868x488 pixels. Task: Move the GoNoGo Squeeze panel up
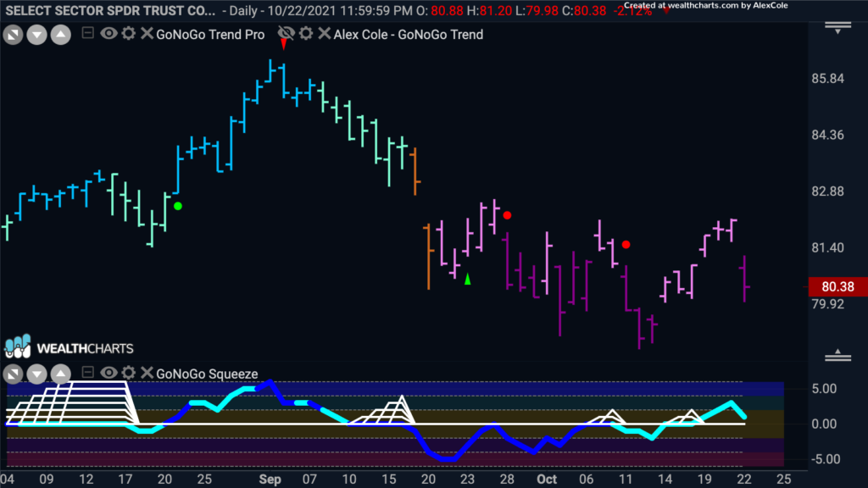click(x=61, y=374)
